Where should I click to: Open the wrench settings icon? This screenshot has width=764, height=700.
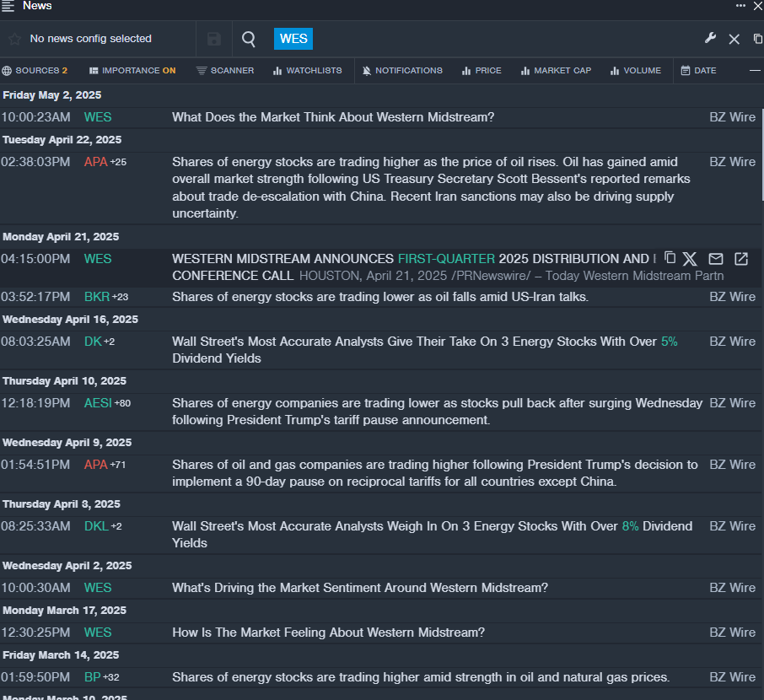[x=710, y=38]
